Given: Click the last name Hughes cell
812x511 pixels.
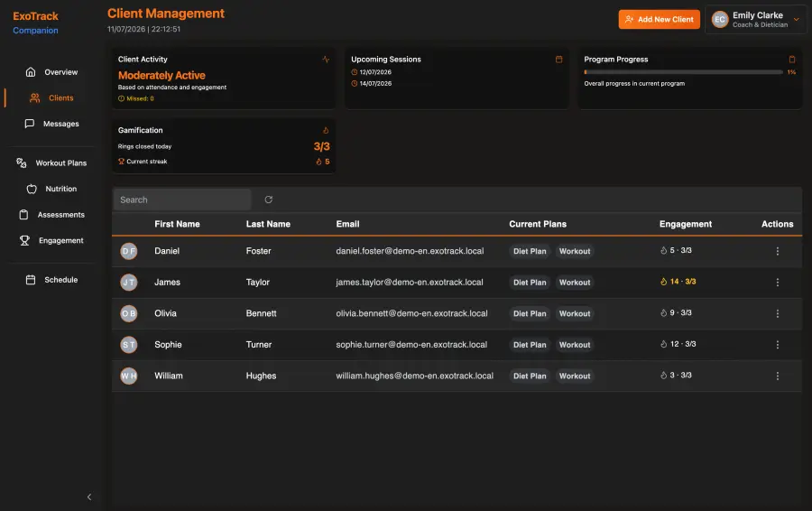Looking at the screenshot, I should [261, 376].
